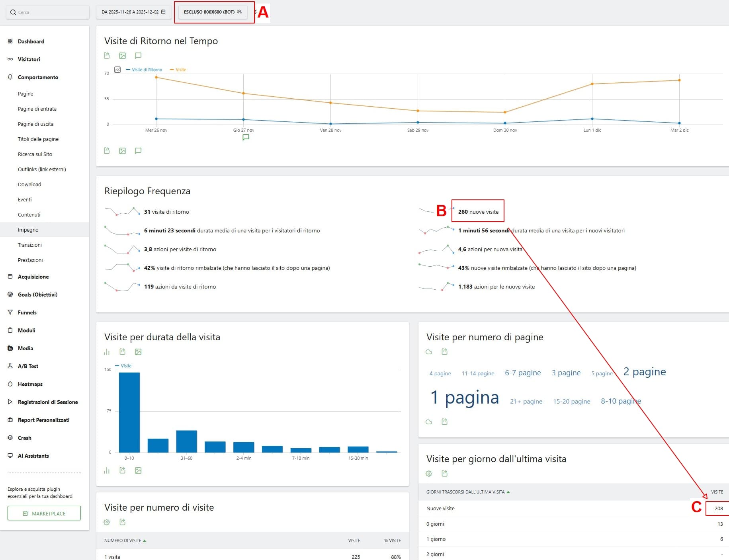
Task: Click image export icon above the return visits chart
Action: [122, 56]
